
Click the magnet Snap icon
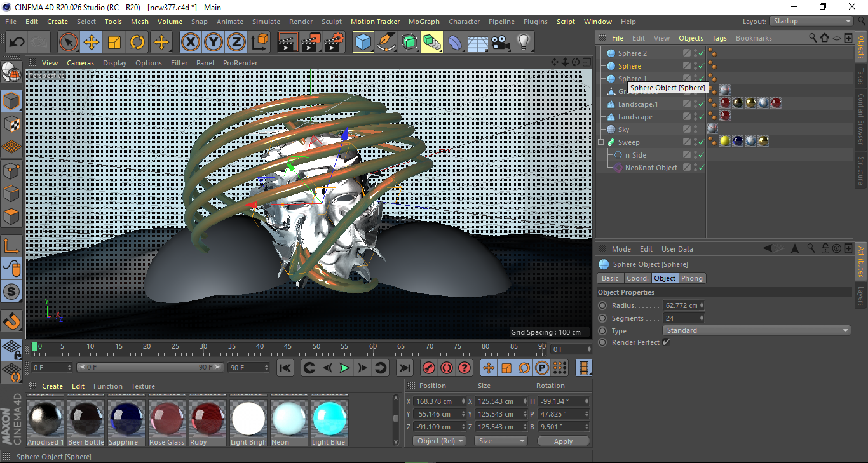pos(11,321)
